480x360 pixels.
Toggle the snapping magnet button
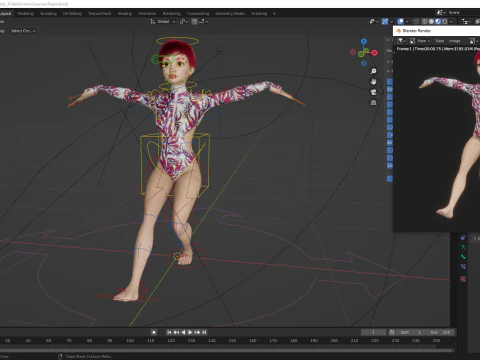click(x=194, y=21)
